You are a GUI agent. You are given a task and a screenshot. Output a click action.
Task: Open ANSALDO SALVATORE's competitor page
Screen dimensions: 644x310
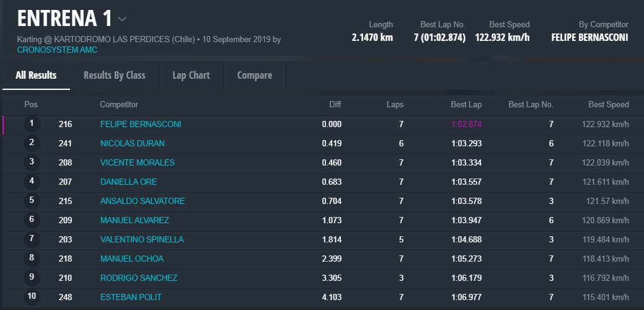(143, 201)
